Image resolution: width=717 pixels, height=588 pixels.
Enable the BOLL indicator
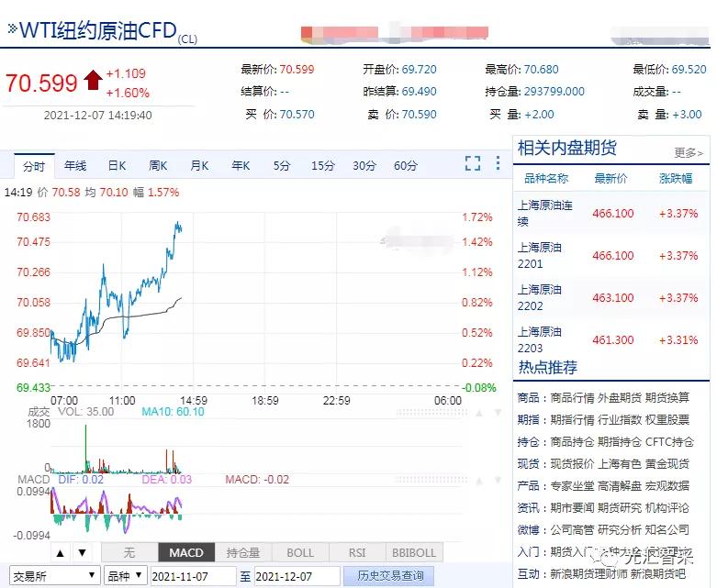coord(300,552)
